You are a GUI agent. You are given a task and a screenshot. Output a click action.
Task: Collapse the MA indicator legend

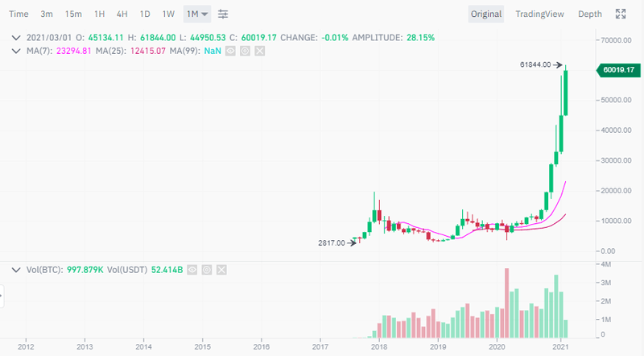click(x=17, y=51)
